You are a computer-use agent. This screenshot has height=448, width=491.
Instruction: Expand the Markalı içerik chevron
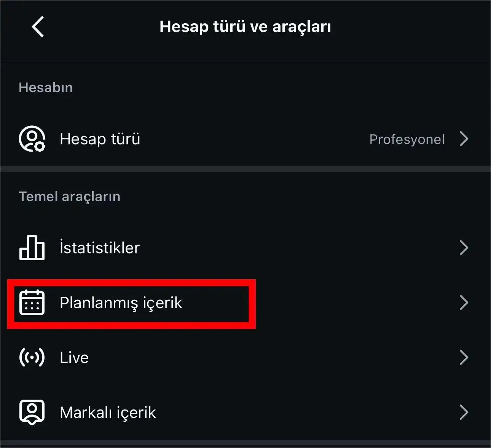[464, 412]
